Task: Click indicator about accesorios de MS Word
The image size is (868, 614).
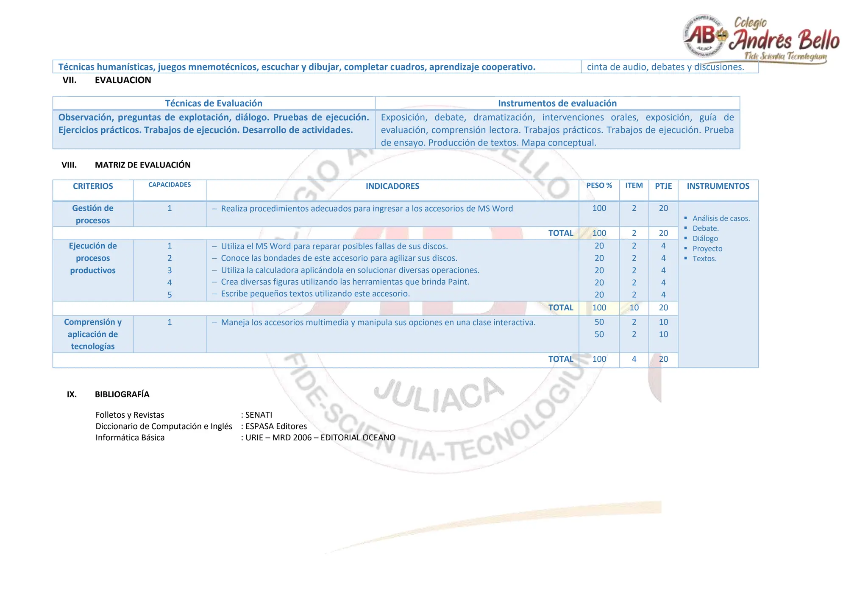Action: pyautogui.click(x=367, y=209)
